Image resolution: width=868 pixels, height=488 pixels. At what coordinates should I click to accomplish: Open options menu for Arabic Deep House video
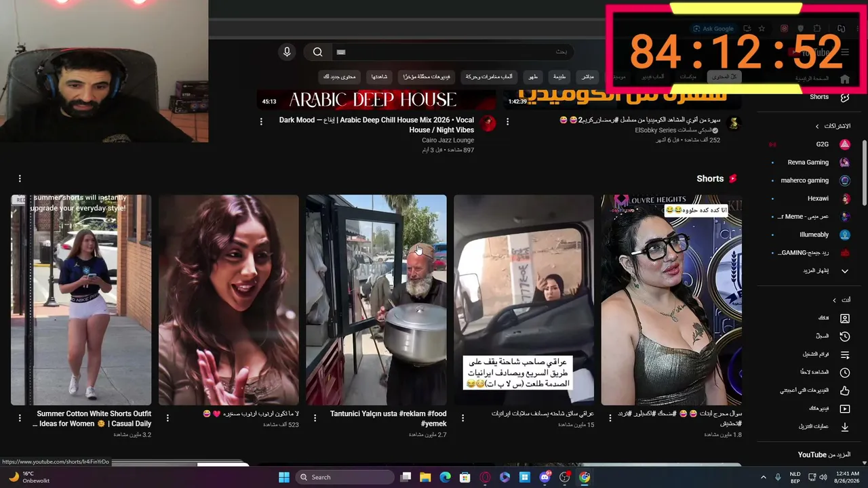[x=261, y=122]
